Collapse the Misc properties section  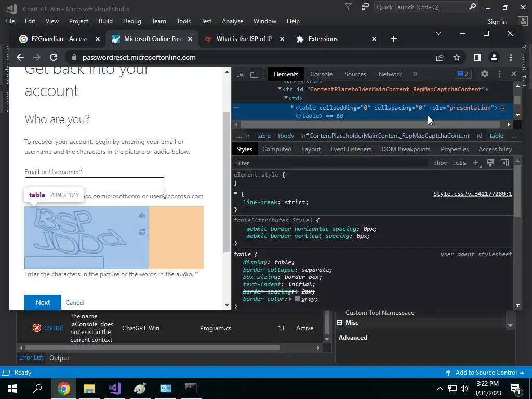tap(339, 322)
